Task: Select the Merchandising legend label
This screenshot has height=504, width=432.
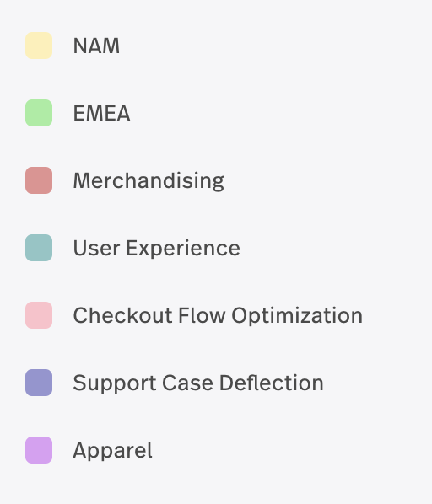Action: pos(148,181)
